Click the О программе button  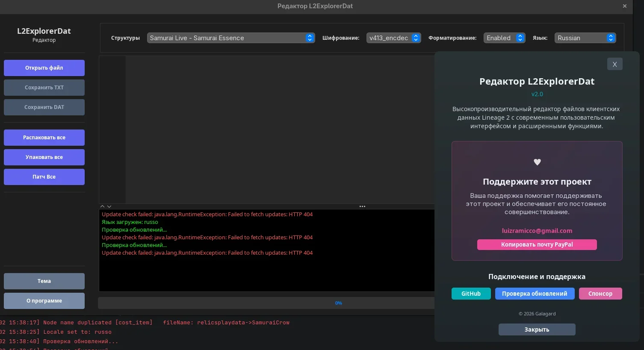[44, 301]
